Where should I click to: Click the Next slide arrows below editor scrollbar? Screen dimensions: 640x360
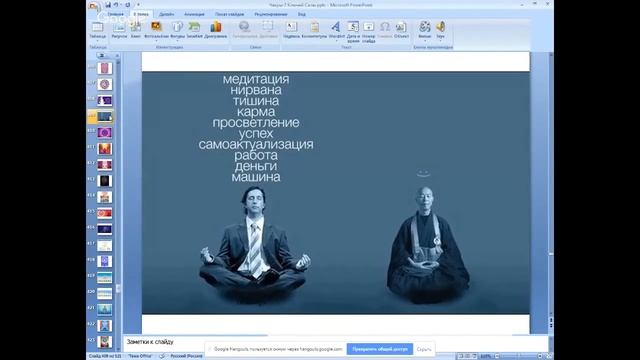(x=551, y=325)
